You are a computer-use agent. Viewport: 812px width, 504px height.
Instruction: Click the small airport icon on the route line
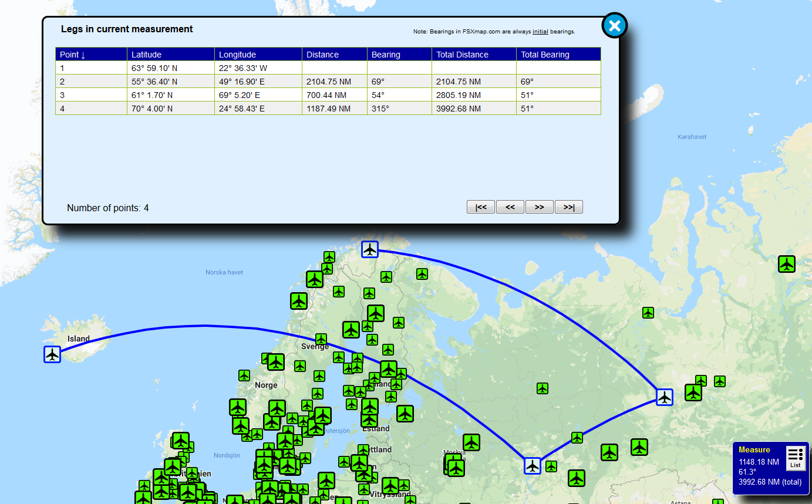[577, 438]
